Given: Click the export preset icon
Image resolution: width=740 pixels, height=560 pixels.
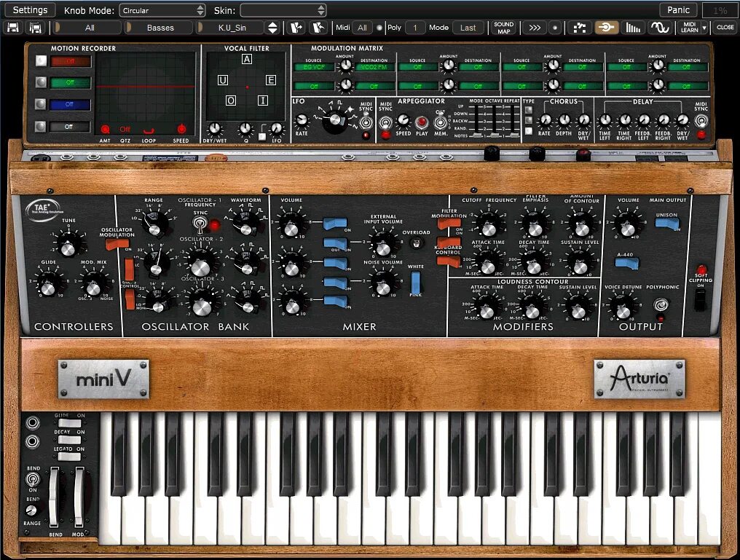Looking at the screenshot, I should coord(318,28).
